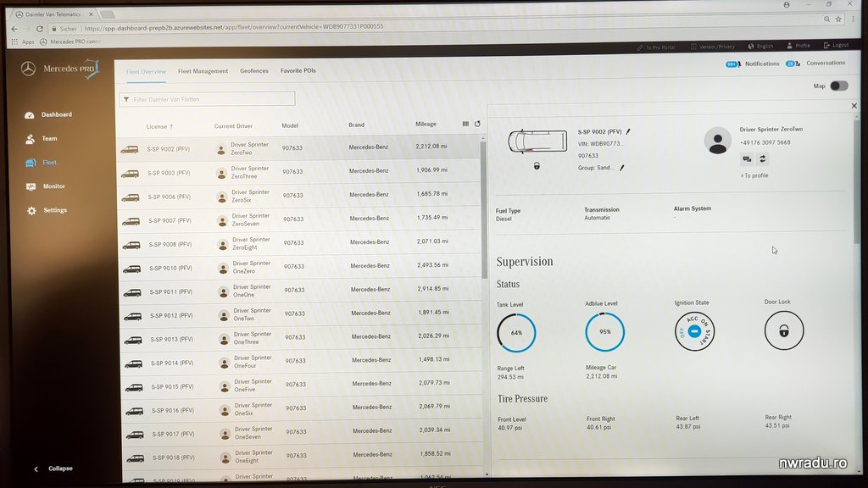Click the fleet filter input field
The height and width of the screenshot is (488, 868).
click(x=207, y=99)
